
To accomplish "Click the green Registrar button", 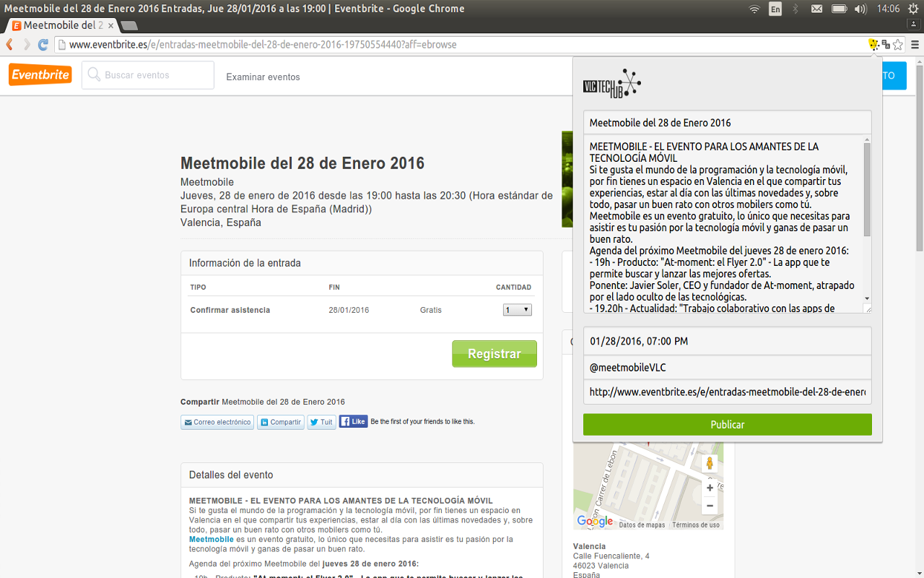I will [x=494, y=354].
